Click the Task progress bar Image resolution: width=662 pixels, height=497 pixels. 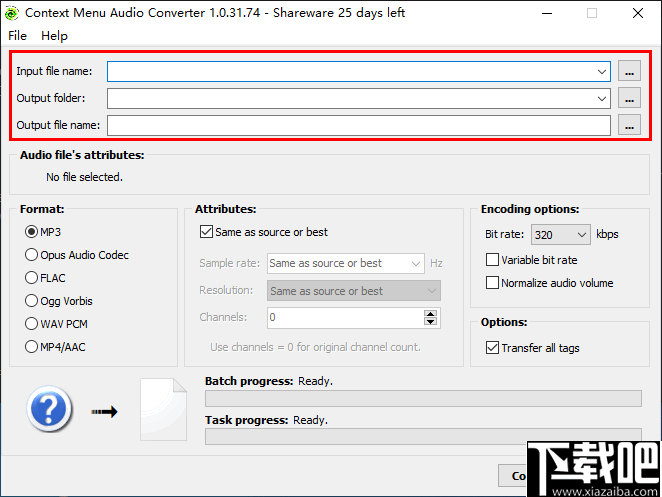pyautogui.click(x=423, y=437)
